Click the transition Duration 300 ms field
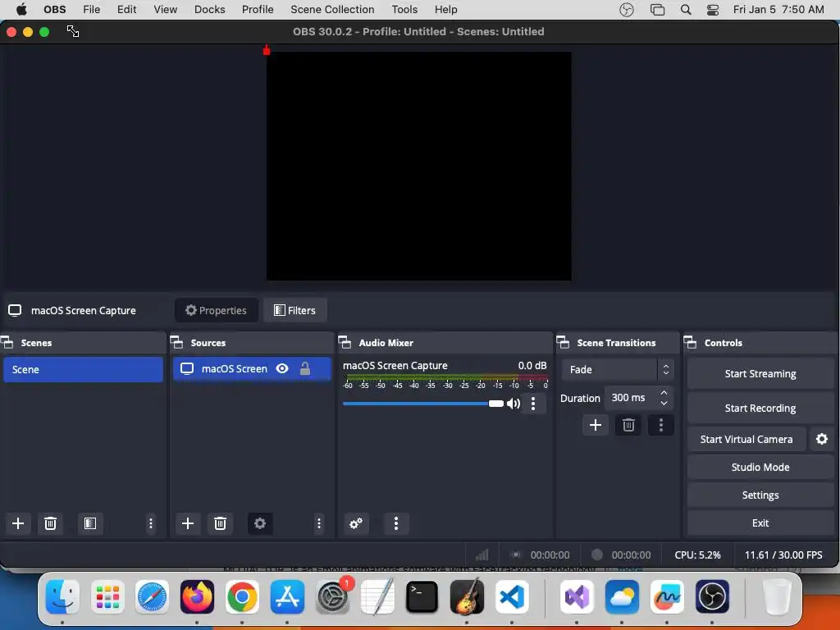The width and height of the screenshot is (840, 630). pos(638,398)
